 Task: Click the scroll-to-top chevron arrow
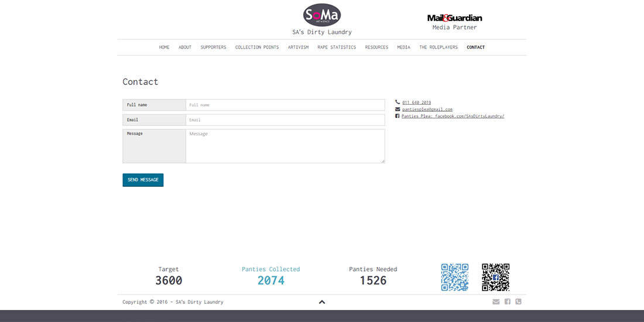(321, 302)
